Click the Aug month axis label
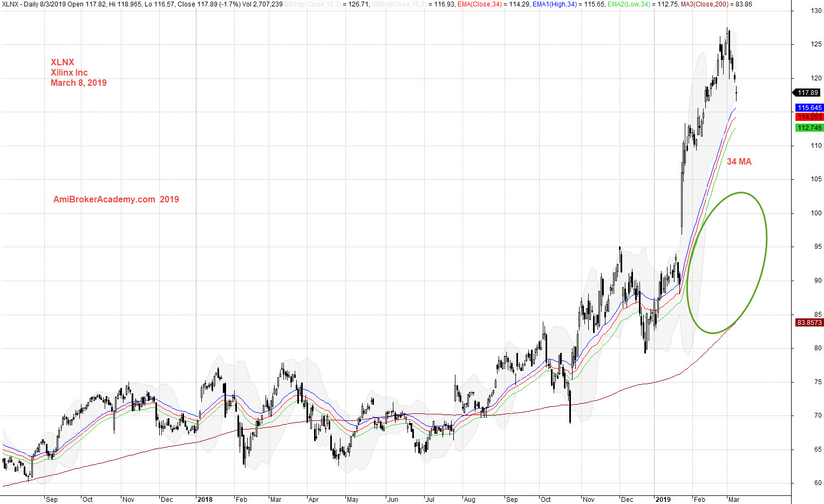This screenshot has width=824, height=504. point(469,500)
